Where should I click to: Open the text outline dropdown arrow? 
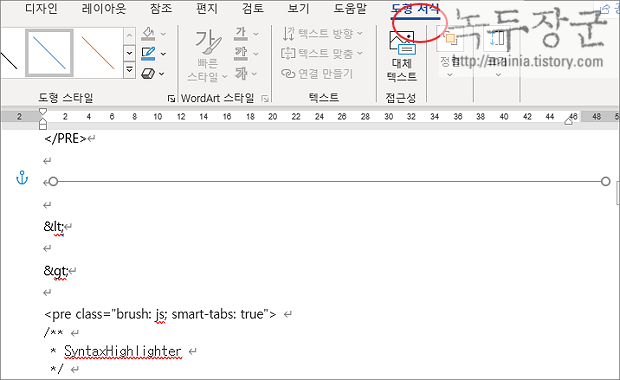[256, 54]
